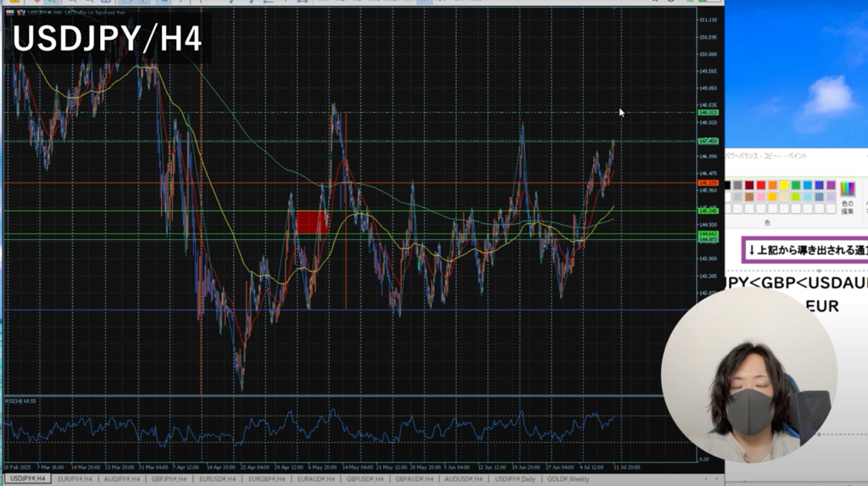Select steel blue swatch in Paint palette
Viewport: 868px width, 486px height.
820,197
